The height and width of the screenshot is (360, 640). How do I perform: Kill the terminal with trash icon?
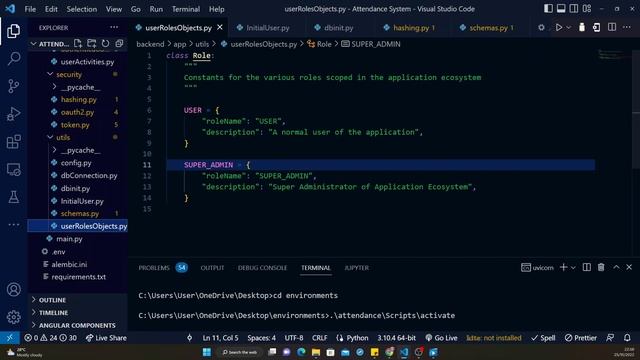coord(601,267)
